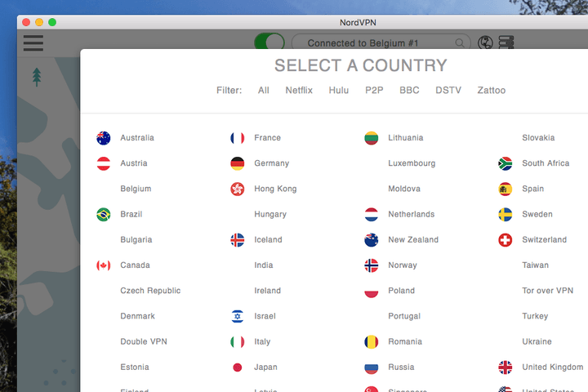Click the France flag icon
The height and width of the screenshot is (392, 588).
238,138
